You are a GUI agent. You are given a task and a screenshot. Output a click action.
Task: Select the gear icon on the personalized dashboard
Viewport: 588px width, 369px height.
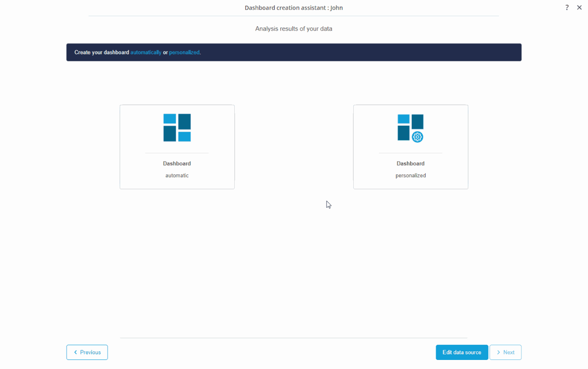418,137
